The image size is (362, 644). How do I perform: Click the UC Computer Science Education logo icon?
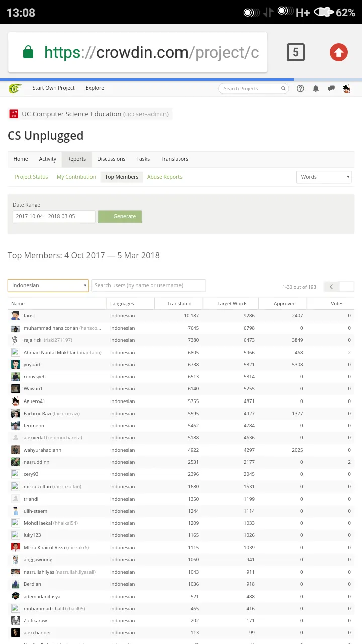tap(14, 114)
